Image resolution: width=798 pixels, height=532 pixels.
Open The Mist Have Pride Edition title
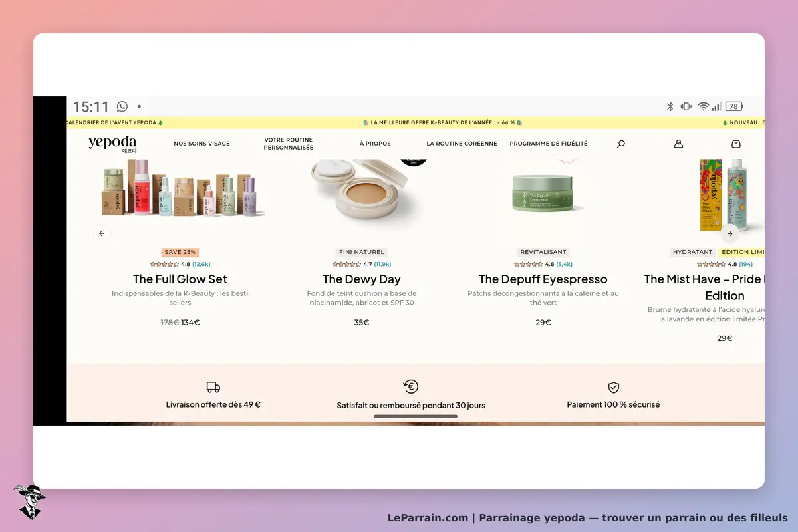point(704,287)
